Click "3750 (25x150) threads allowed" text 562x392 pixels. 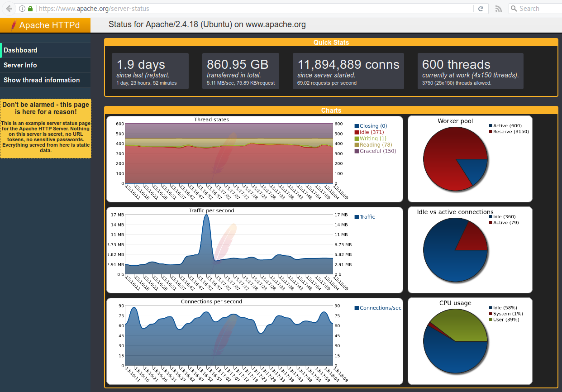point(457,83)
